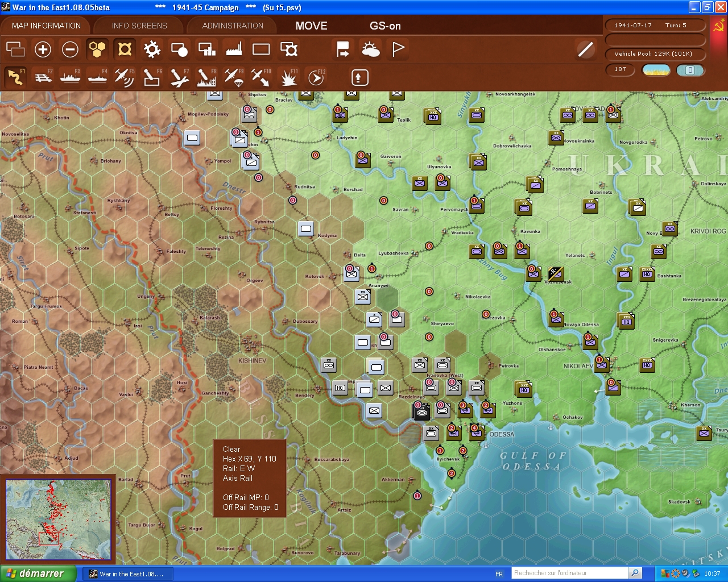
Task: Click the gear cog toolbar icon
Action: coord(152,49)
